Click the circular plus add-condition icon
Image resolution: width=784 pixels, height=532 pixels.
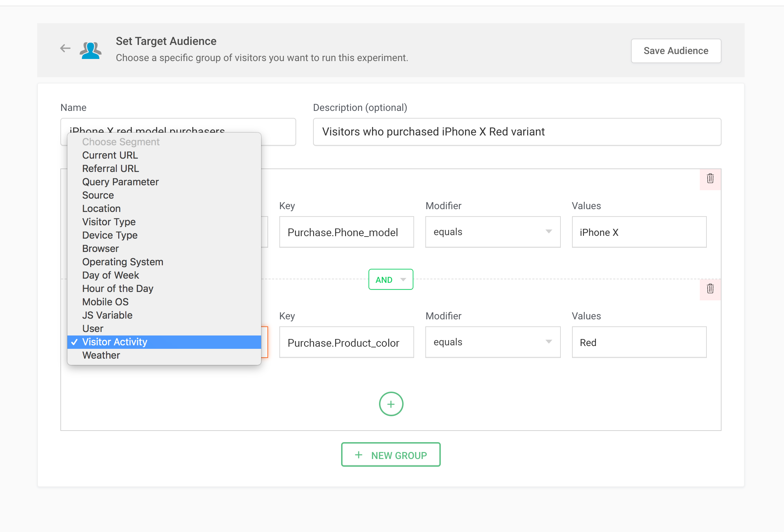[x=391, y=404]
